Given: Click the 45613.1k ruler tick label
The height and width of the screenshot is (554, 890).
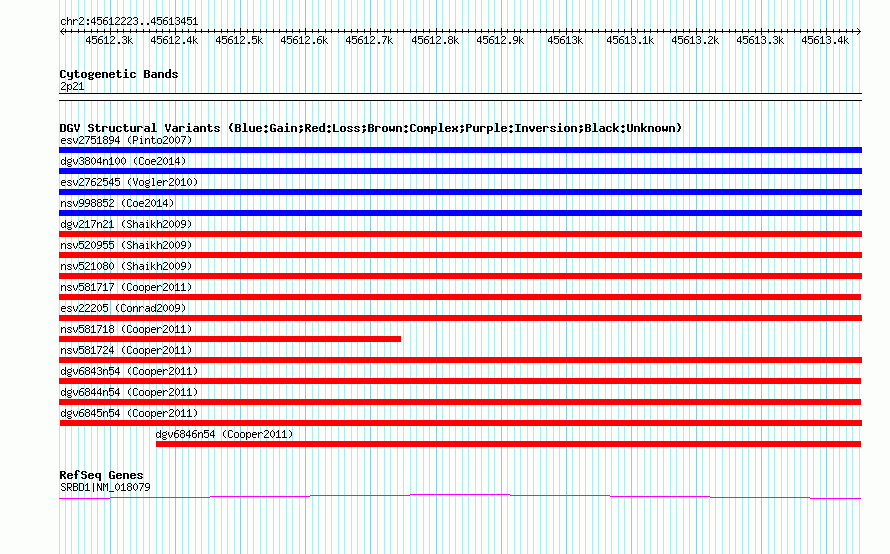Looking at the screenshot, I should pyautogui.click(x=630, y=40).
